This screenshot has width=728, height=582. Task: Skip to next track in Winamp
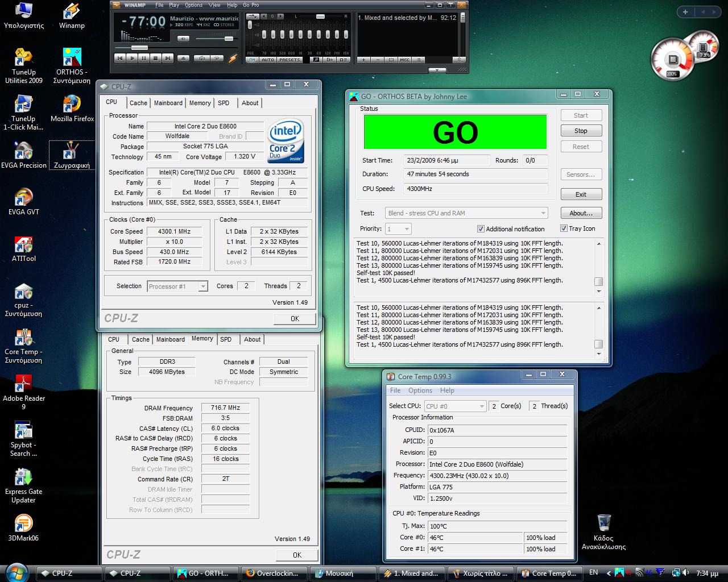pyautogui.click(x=168, y=58)
